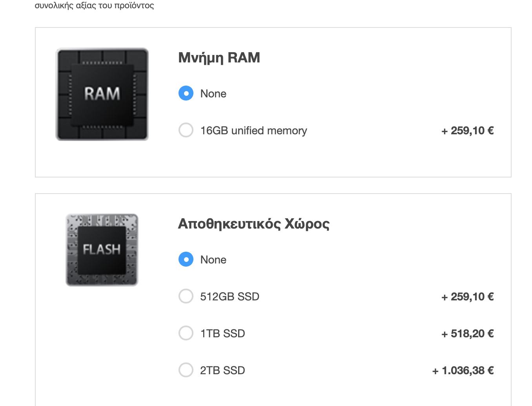The height and width of the screenshot is (406, 532).
Task: Choose the 1TB SSD radio button
Action: tap(186, 333)
